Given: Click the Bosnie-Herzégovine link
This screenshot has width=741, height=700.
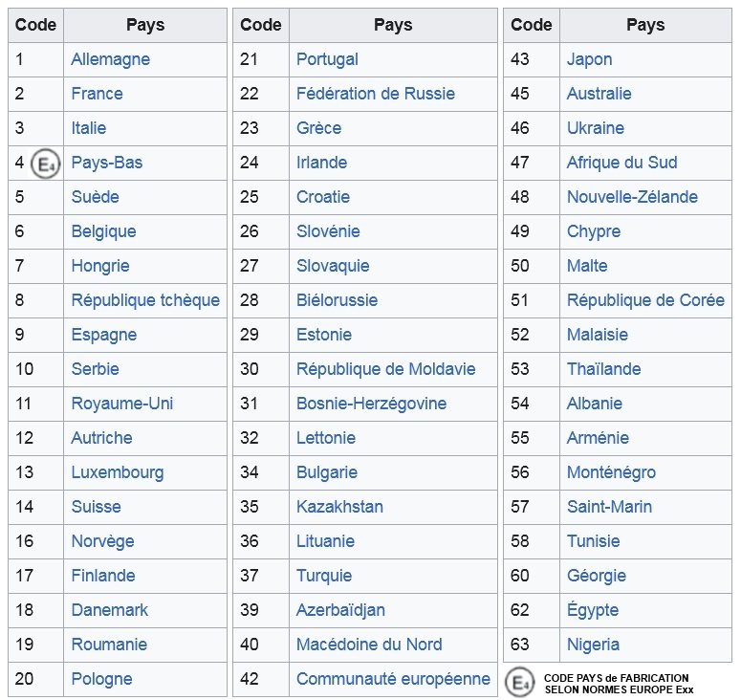Looking at the screenshot, I should coord(371,404).
